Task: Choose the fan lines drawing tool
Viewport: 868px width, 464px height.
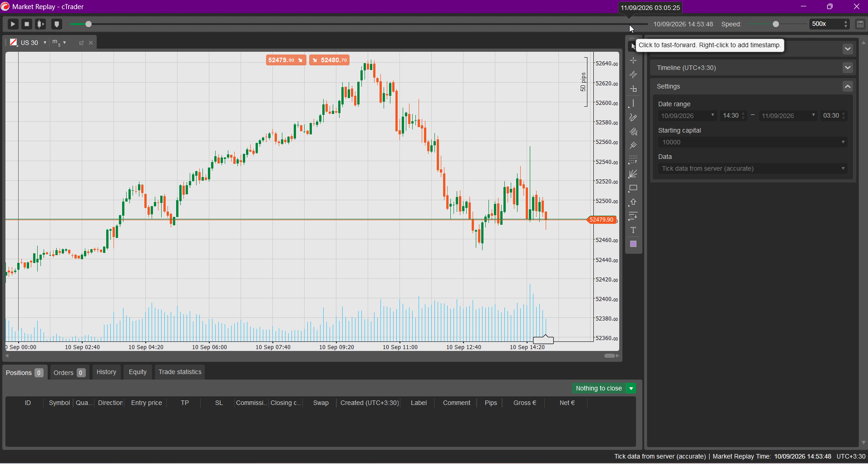Action: pos(633,174)
